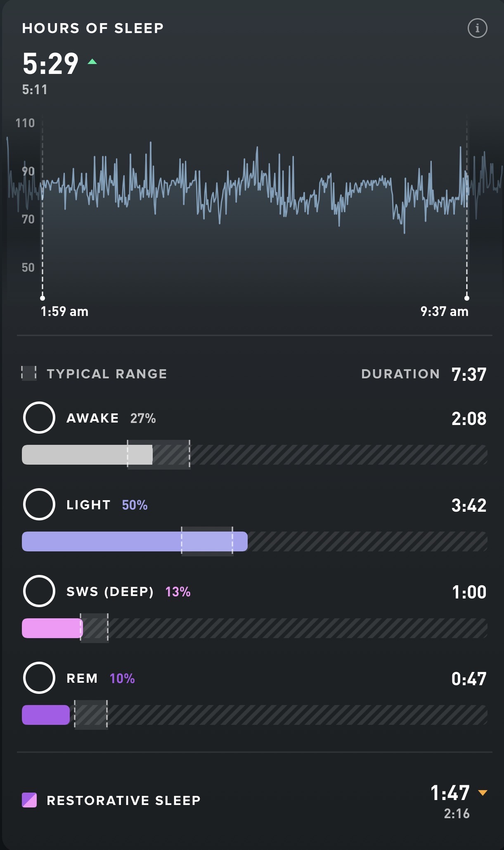This screenshot has height=850, width=504.
Task: Toggle the Light sleep stage circle
Action: click(x=39, y=504)
